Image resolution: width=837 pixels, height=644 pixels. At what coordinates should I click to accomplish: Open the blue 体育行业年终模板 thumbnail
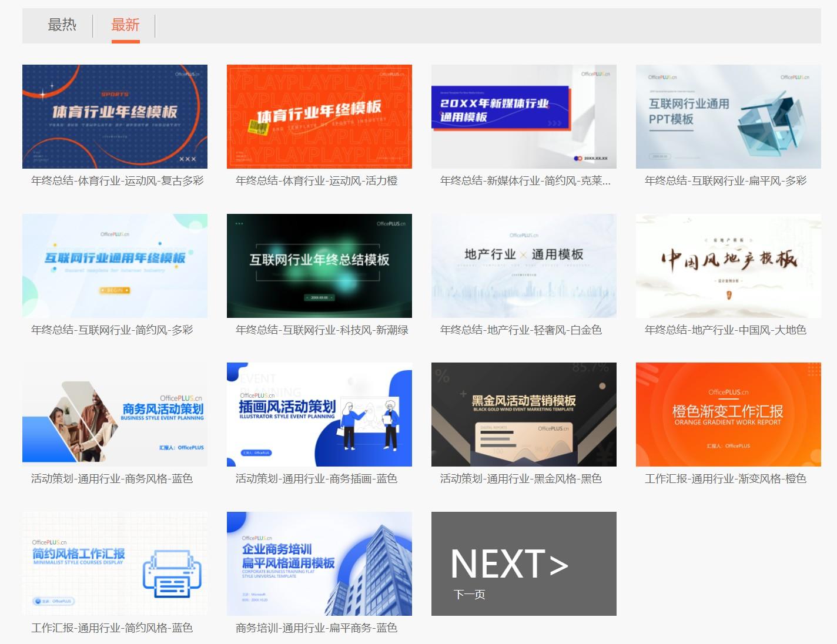click(115, 116)
